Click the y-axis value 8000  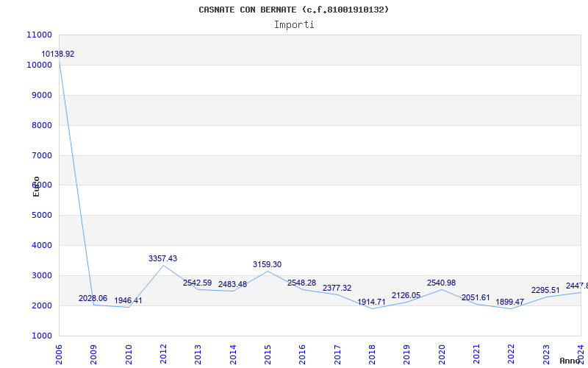[42, 125]
